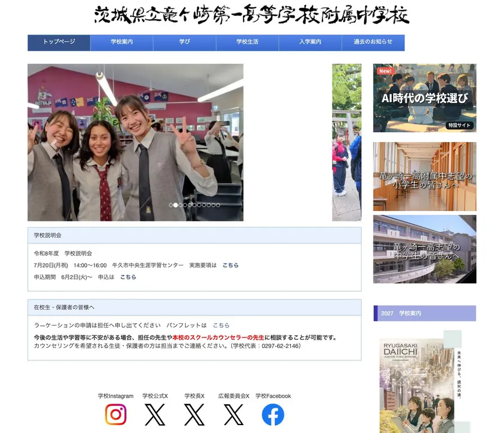Click the 2027 学校案内 heading
Image resolution: width=504 pixels, height=433 pixels.
[425, 313]
